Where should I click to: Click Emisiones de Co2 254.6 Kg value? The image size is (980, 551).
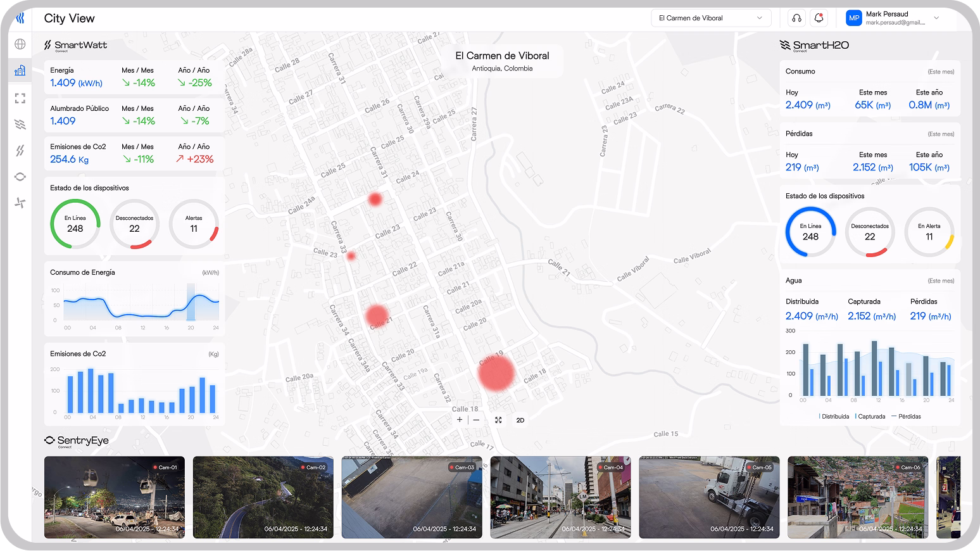(x=69, y=160)
